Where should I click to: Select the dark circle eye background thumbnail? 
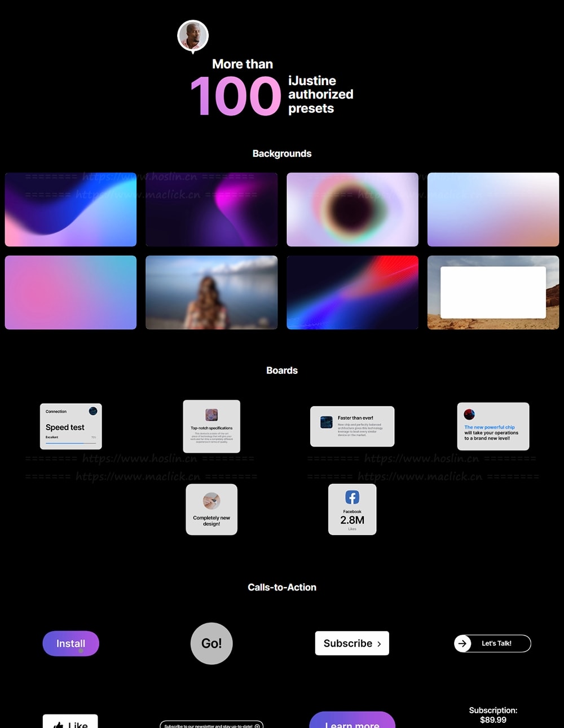[x=352, y=209]
